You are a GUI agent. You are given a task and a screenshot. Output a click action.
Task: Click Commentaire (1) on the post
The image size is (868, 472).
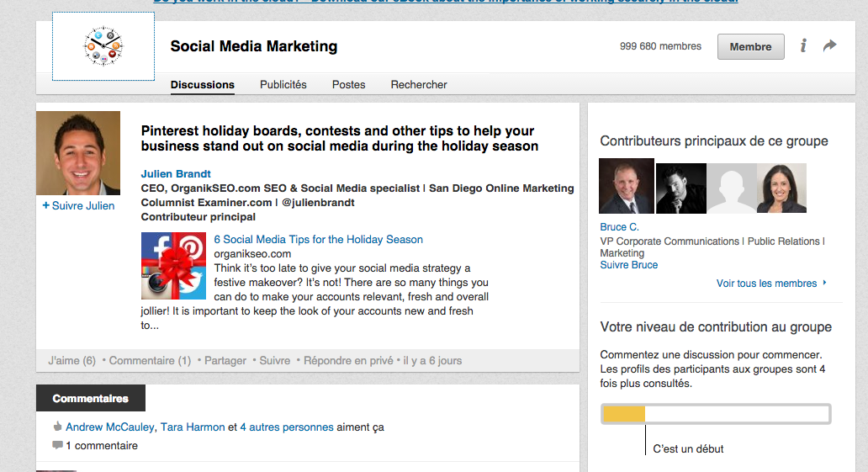tap(150, 361)
